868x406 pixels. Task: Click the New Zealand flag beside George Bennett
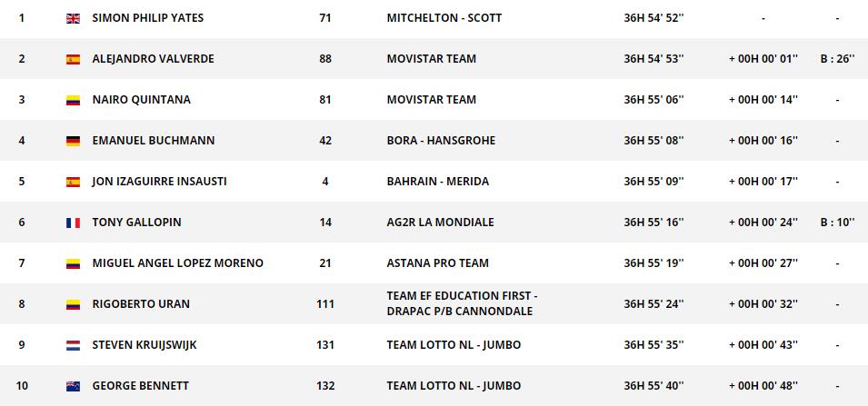click(x=74, y=386)
